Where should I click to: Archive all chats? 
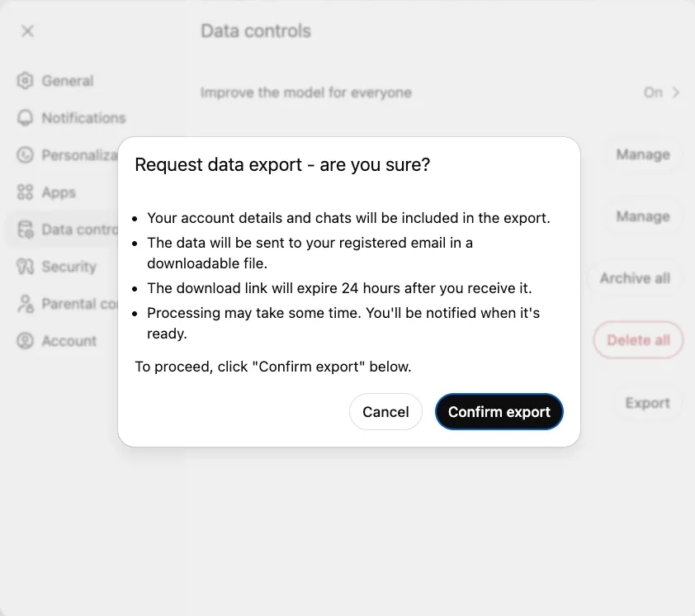click(635, 278)
